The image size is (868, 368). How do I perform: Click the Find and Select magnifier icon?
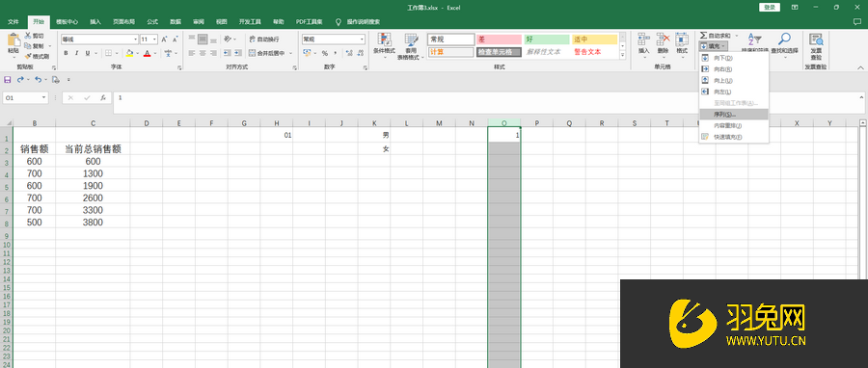(x=784, y=39)
